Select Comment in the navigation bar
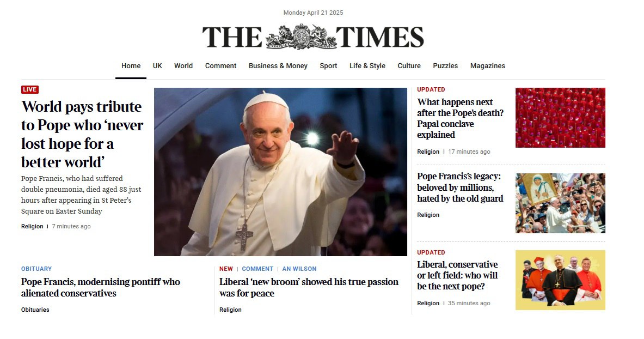644x339 pixels. point(220,66)
